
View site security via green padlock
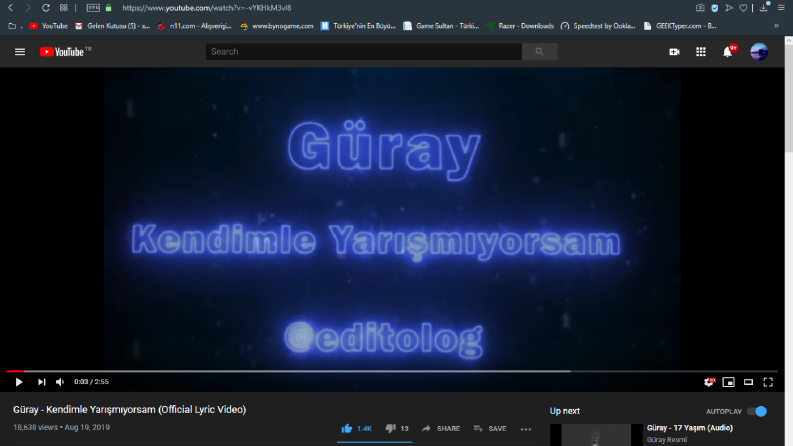(108, 8)
